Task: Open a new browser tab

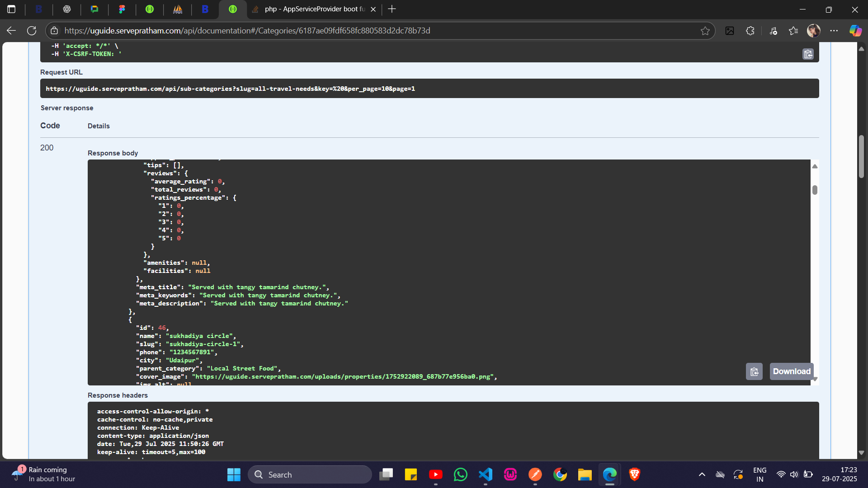Action: (392, 9)
